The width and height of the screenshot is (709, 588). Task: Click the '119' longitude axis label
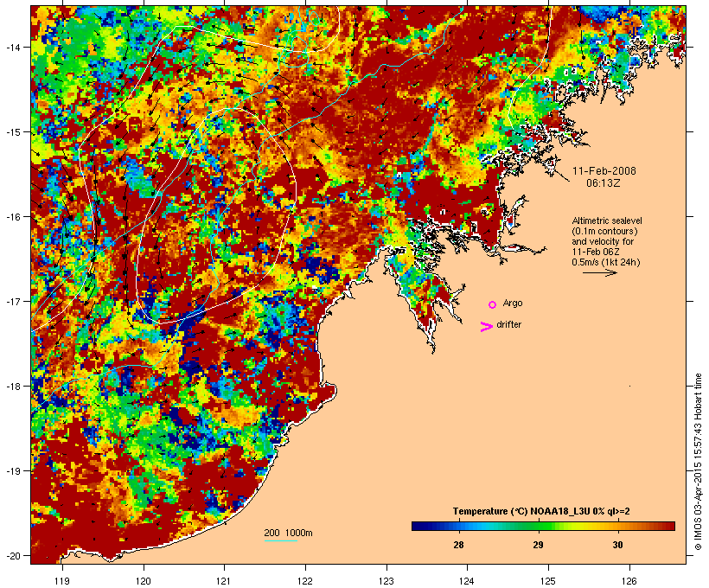62,581
